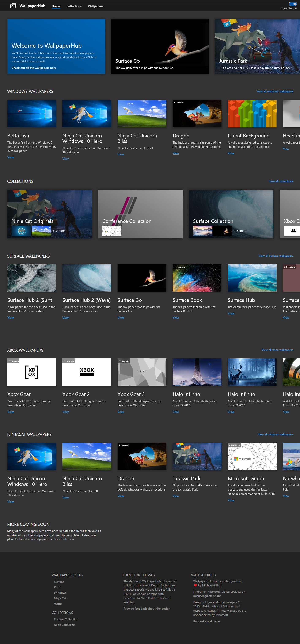
Task: Click the Michael Gillett author link
Action: pos(212,585)
